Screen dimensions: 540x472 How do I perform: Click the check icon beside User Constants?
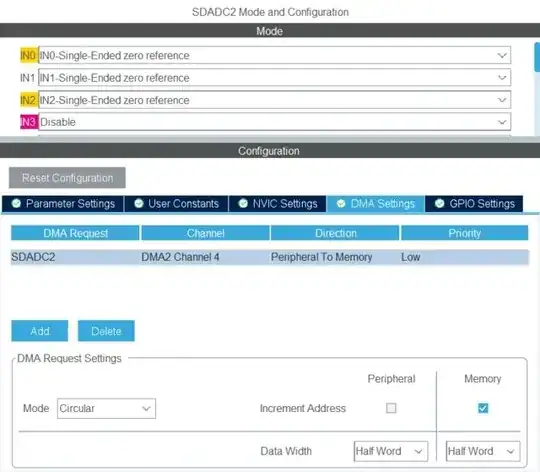coord(139,203)
